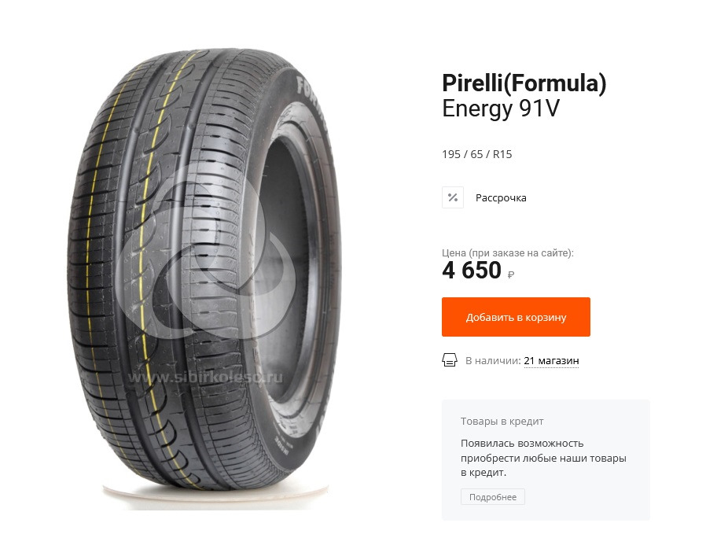Click the "Товары в кредит" heading
Screen dimensions: 728x560
point(502,422)
